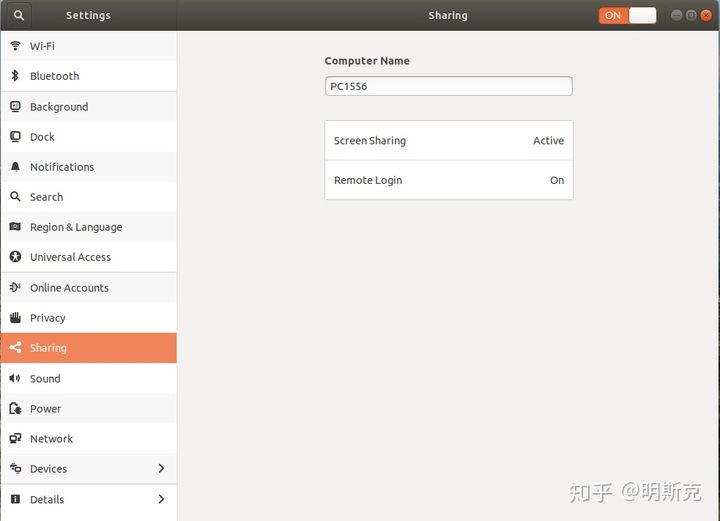Click the Network computers icon
The image size is (720, 521).
tap(15, 438)
